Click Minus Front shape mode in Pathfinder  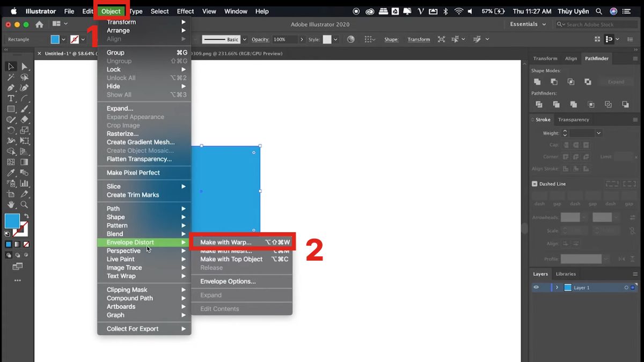[554, 82]
